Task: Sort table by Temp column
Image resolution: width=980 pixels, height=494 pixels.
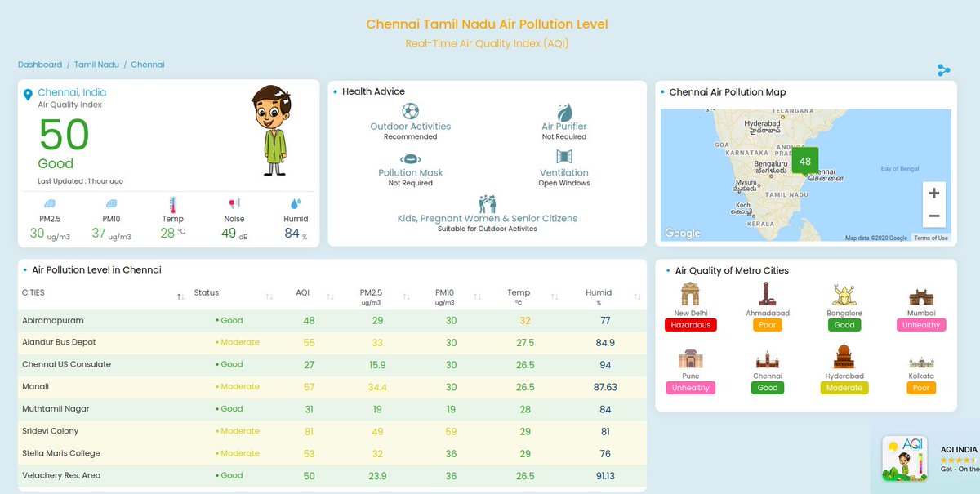Action: 555,297
